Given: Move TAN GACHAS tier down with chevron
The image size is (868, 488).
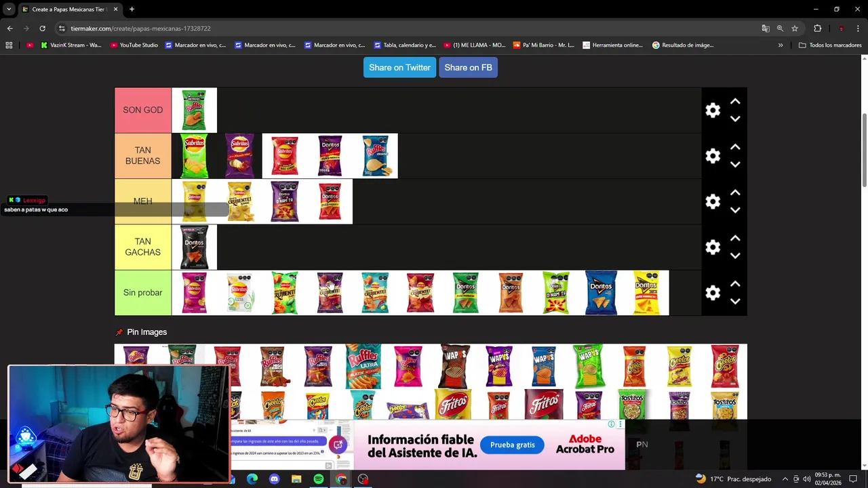Looking at the screenshot, I should 735,256.
